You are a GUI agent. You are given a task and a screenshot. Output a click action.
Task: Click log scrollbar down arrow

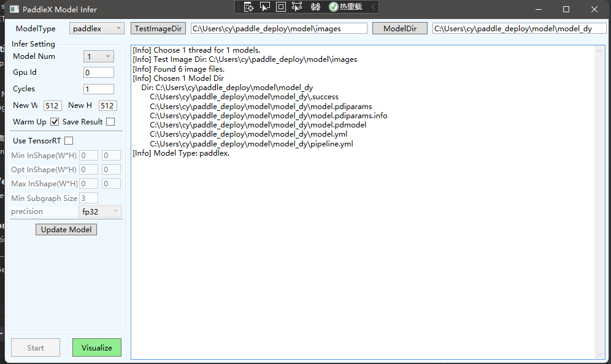coord(599,354)
